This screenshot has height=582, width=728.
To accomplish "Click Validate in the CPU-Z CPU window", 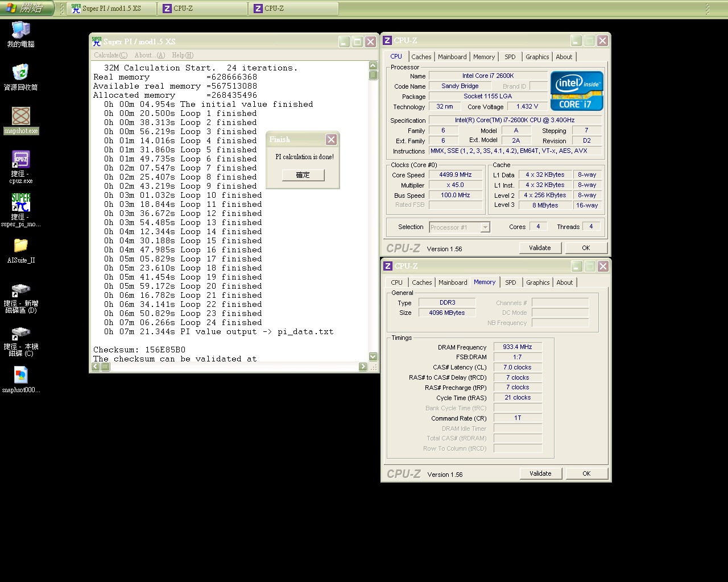I will 540,248.
